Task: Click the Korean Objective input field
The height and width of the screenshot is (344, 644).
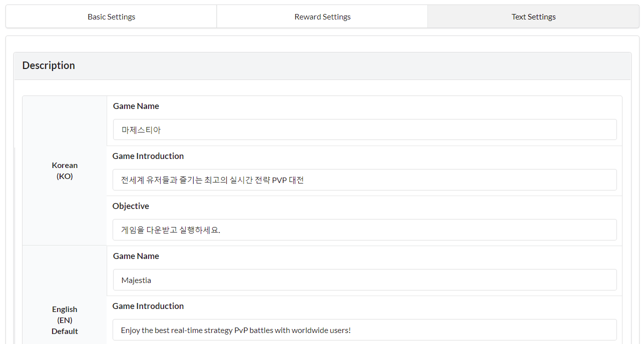Action: (364, 229)
